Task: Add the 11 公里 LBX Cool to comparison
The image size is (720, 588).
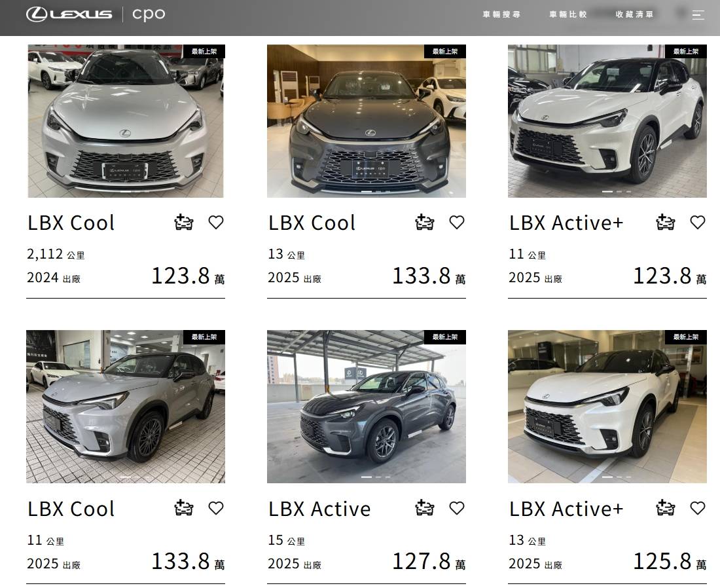Action: pyautogui.click(x=184, y=508)
